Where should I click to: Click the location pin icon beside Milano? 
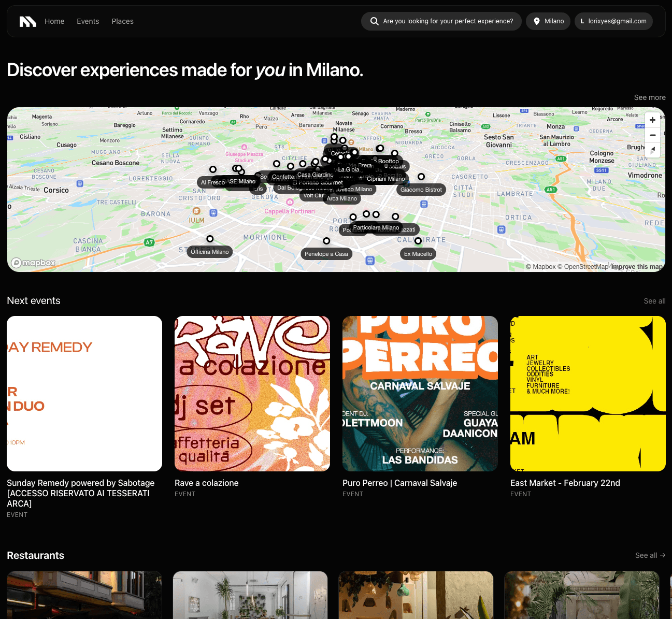coord(537,21)
